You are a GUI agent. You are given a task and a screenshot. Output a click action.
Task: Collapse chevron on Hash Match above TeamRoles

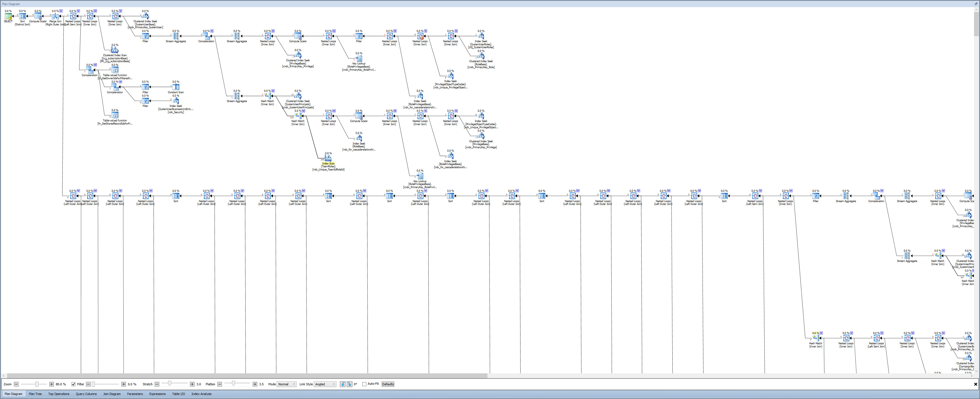[x=304, y=111]
